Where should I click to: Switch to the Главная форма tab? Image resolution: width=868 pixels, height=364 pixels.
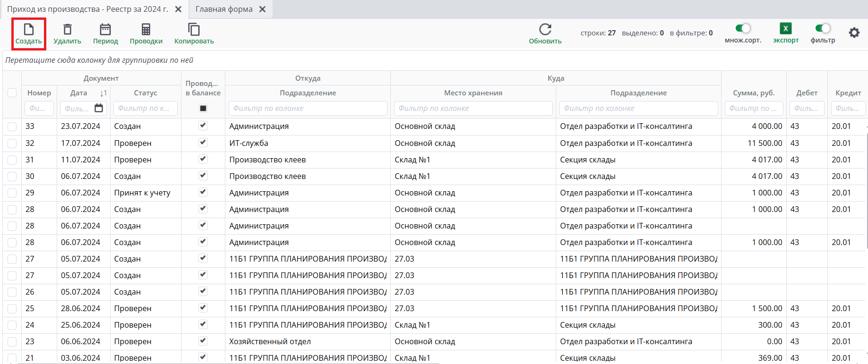[x=224, y=9]
